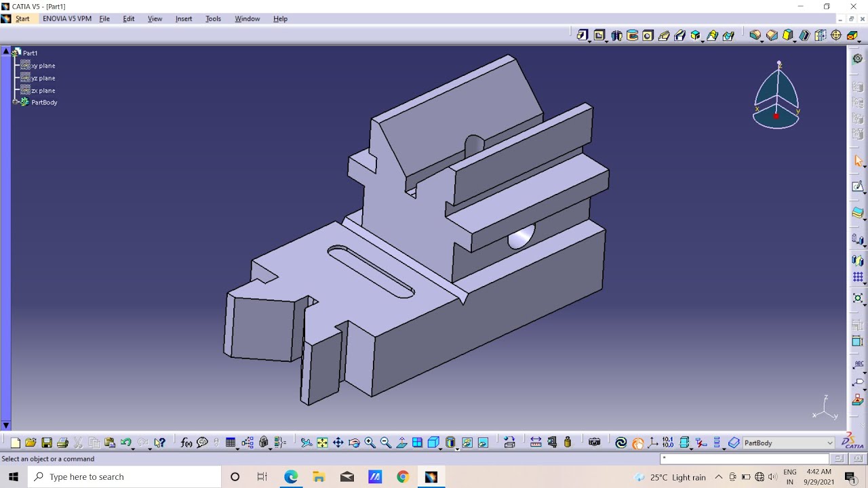
Task: Click the Measure Inertia weight icon
Action: (568, 443)
